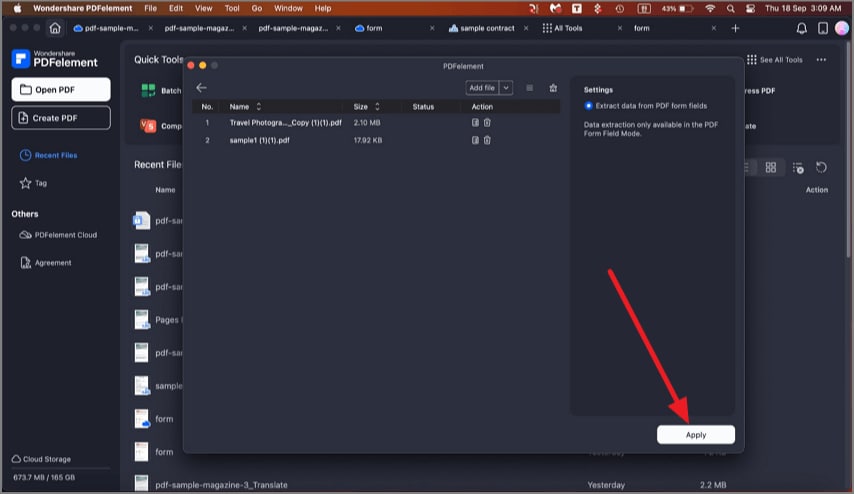Close the All Tools tab

click(x=620, y=28)
